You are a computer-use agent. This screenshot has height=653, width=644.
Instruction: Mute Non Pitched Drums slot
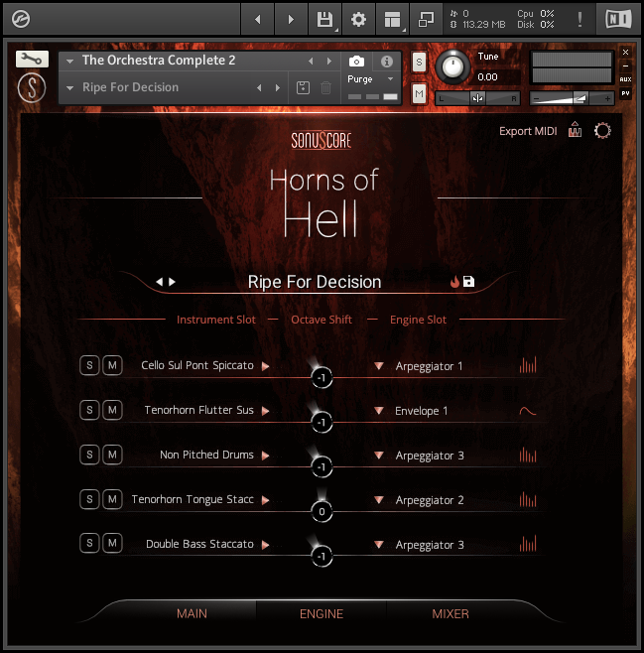112,455
